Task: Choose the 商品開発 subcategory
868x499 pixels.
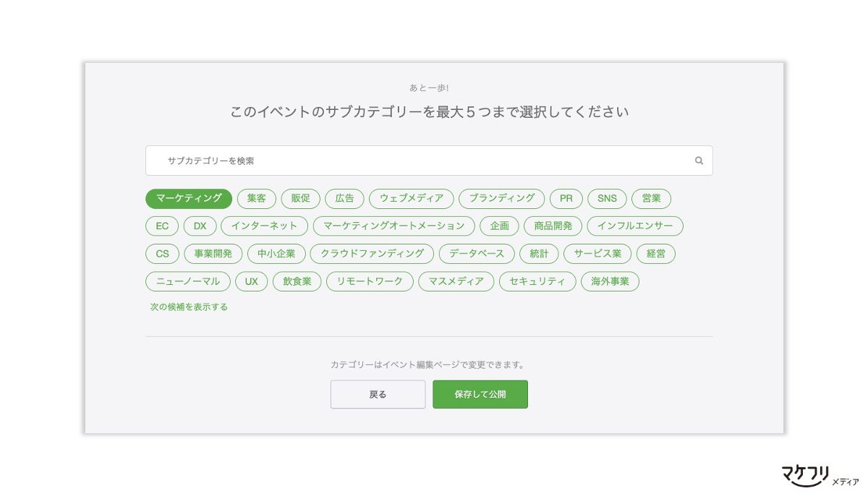Action: click(x=553, y=226)
